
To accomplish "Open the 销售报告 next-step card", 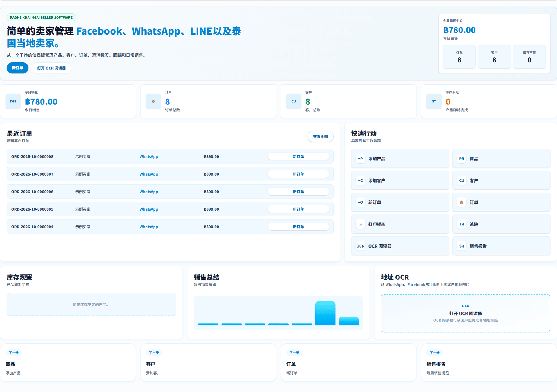I will pyautogui.click(x=489, y=362).
